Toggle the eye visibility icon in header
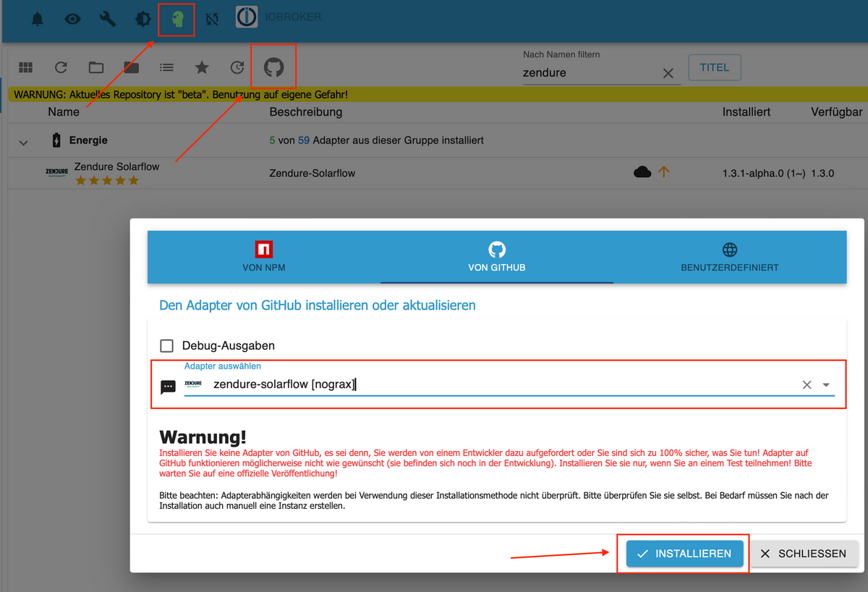This screenshot has width=868, height=592. [x=72, y=20]
